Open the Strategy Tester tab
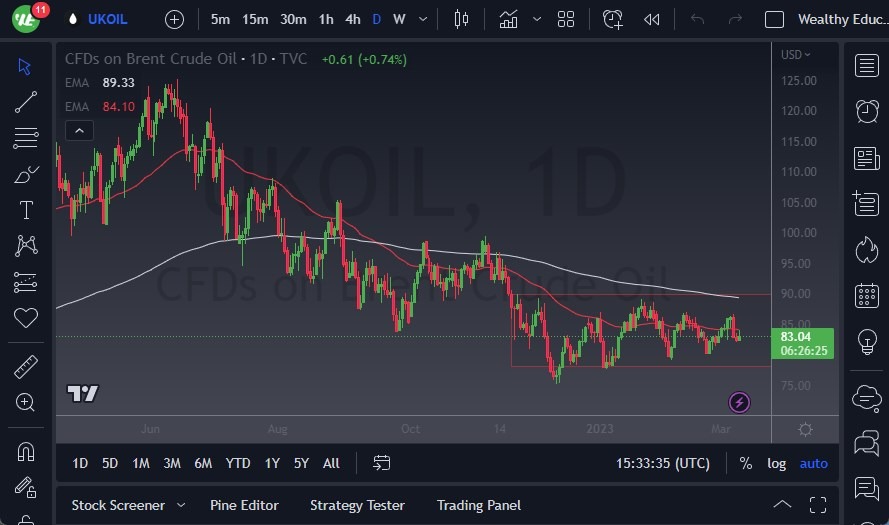The image size is (889, 525). pos(357,505)
